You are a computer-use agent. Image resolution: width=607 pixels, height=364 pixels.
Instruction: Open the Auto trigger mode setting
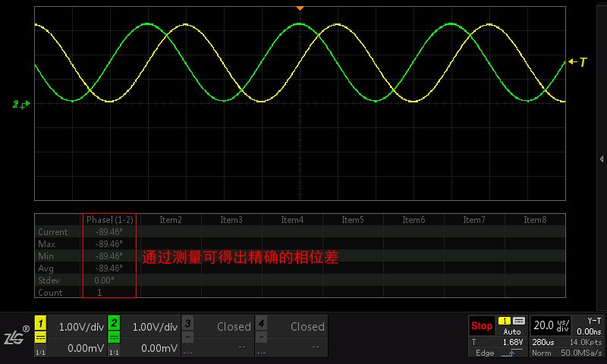click(512, 331)
